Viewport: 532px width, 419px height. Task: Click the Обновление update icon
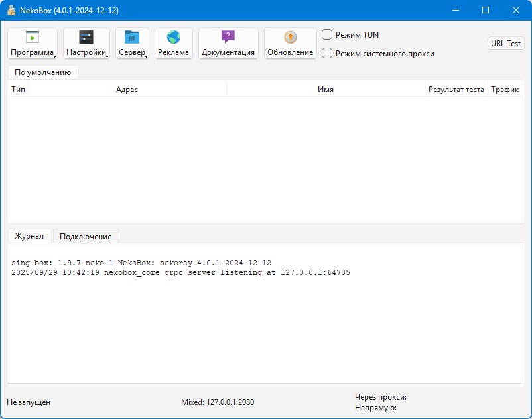290,38
